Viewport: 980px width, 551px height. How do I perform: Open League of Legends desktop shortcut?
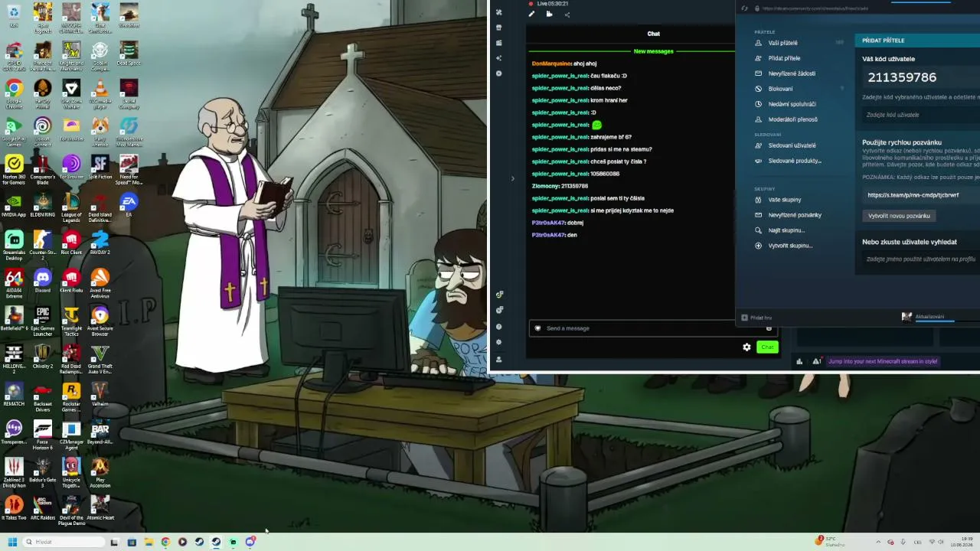pos(71,208)
